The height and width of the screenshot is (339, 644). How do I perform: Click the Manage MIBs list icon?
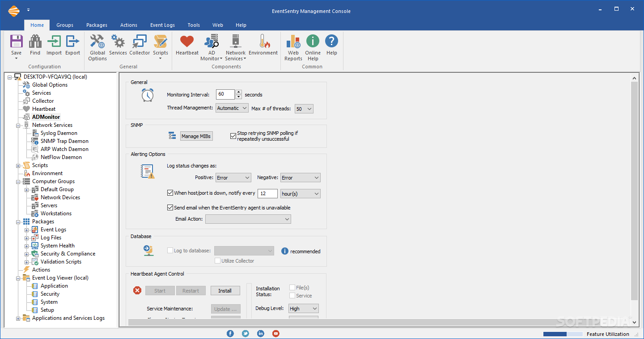tap(173, 136)
